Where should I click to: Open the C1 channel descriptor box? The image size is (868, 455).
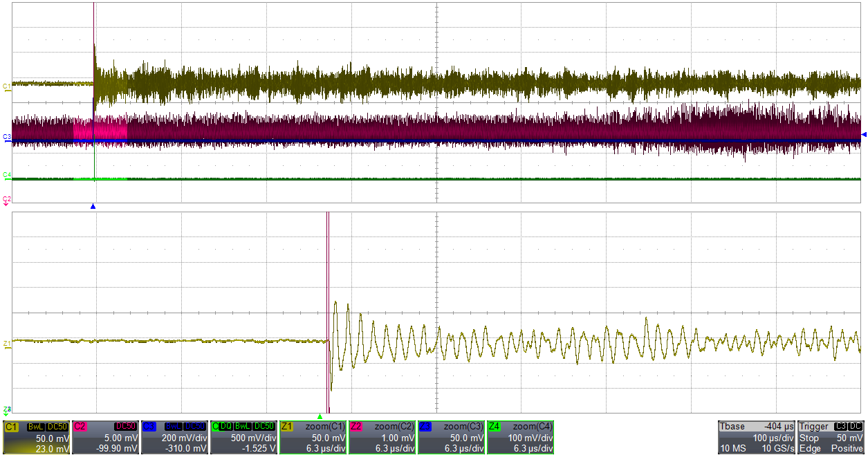tap(36, 437)
